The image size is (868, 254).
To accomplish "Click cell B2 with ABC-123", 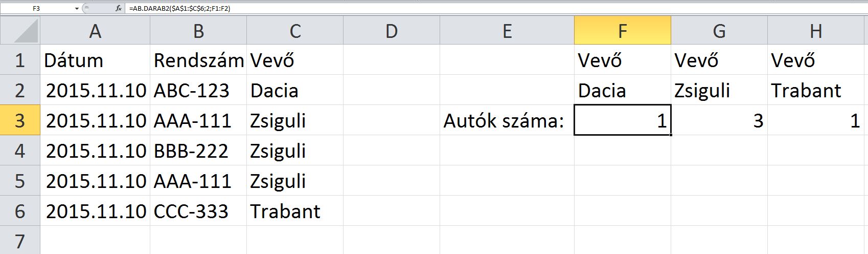I will tap(198, 91).
